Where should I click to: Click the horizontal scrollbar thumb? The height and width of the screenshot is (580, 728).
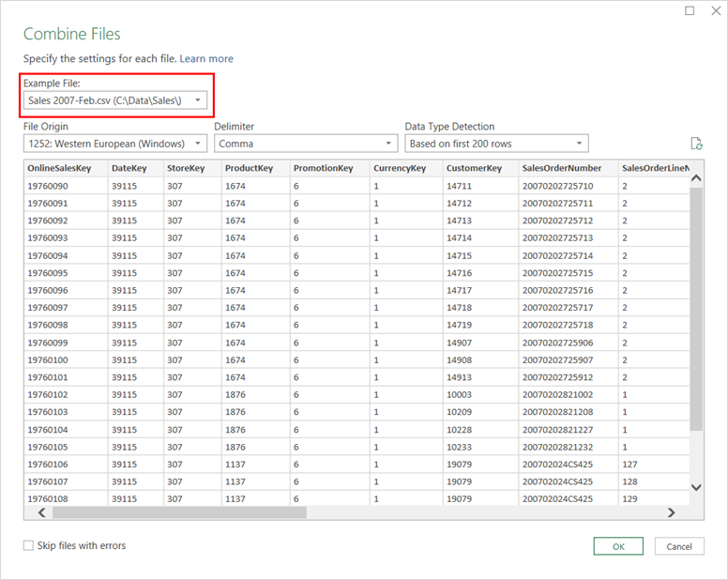(x=178, y=512)
